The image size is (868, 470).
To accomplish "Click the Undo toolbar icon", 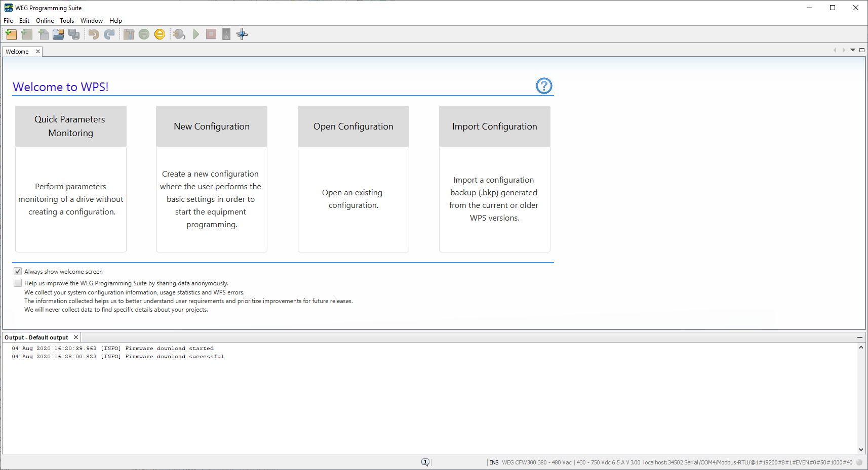I will 94,34.
